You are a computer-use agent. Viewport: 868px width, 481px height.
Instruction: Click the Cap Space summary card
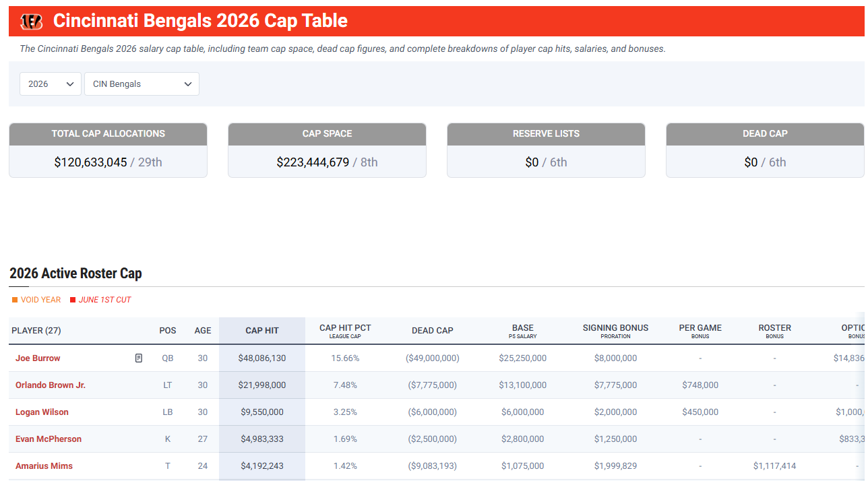click(x=327, y=150)
